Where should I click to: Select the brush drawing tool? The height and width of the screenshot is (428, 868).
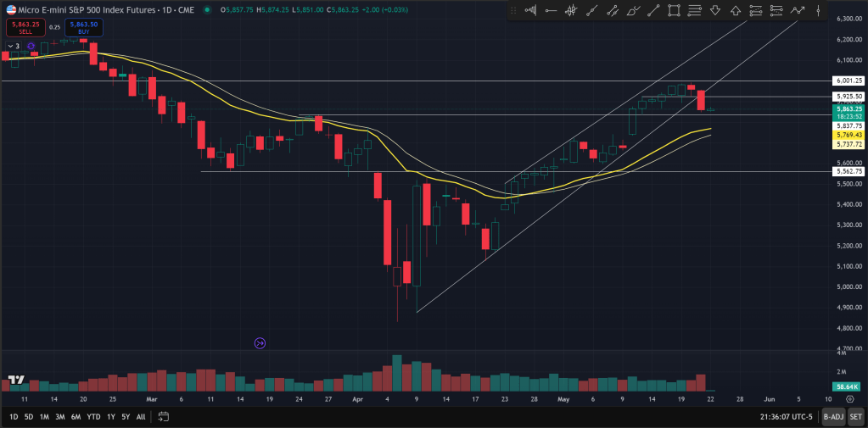click(x=633, y=10)
